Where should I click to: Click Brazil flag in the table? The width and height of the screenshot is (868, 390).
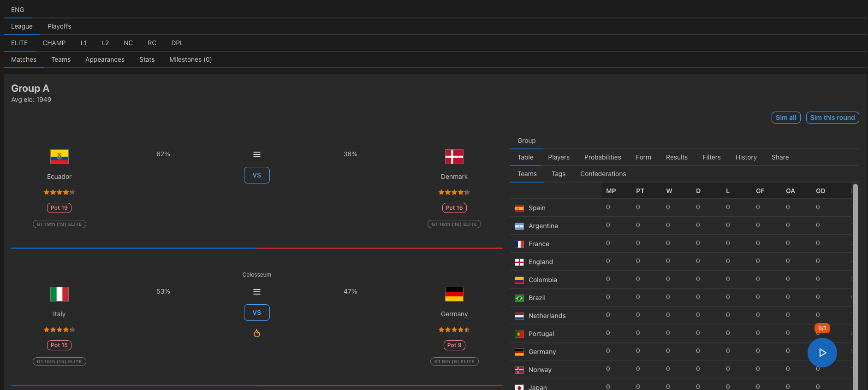tap(519, 298)
